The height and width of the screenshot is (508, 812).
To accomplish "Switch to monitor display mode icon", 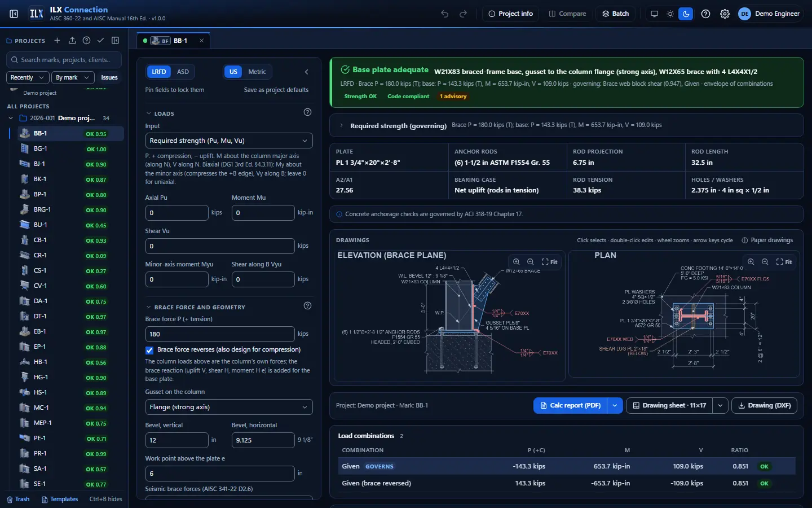I will pyautogui.click(x=654, y=14).
